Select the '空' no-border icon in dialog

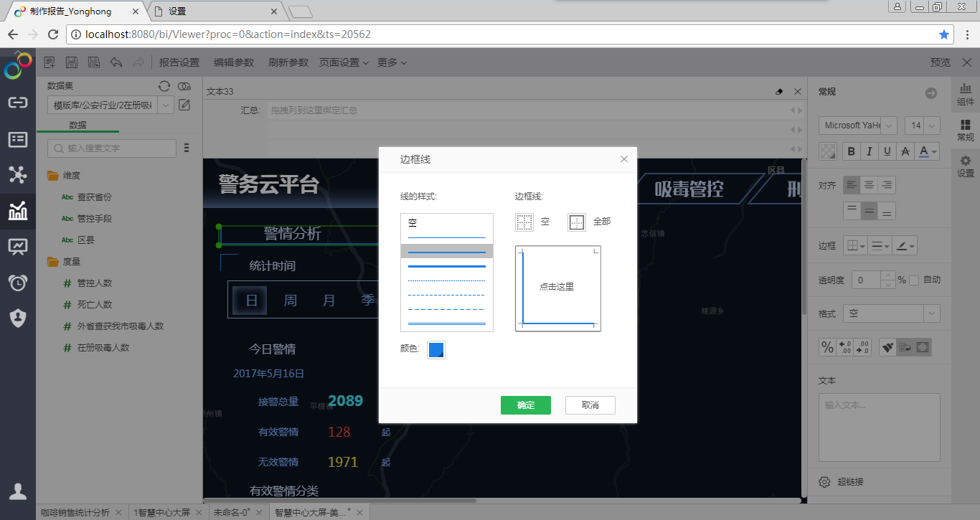click(x=524, y=222)
